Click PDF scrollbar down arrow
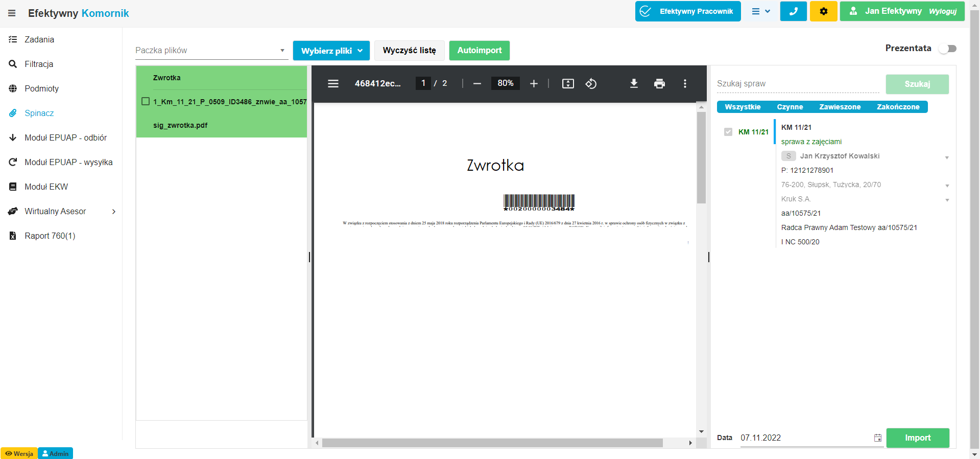980x459 pixels. click(701, 432)
